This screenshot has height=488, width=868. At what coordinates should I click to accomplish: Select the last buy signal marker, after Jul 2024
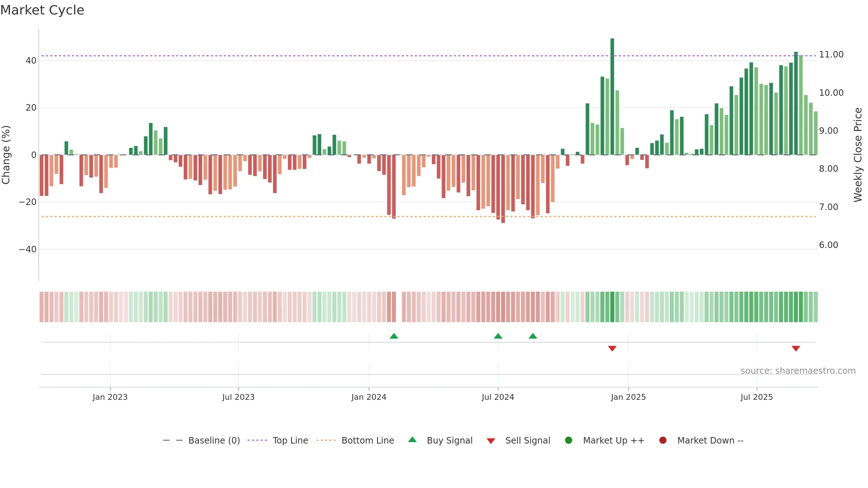[533, 336]
